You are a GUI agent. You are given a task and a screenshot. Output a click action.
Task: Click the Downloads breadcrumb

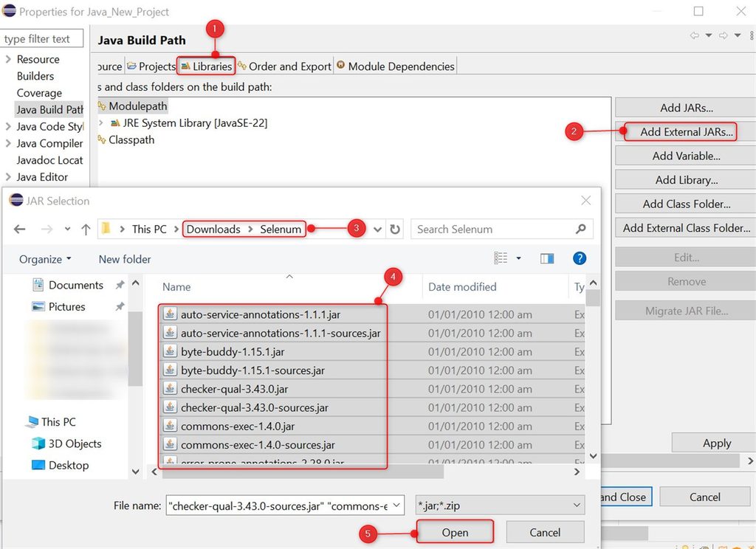213,229
